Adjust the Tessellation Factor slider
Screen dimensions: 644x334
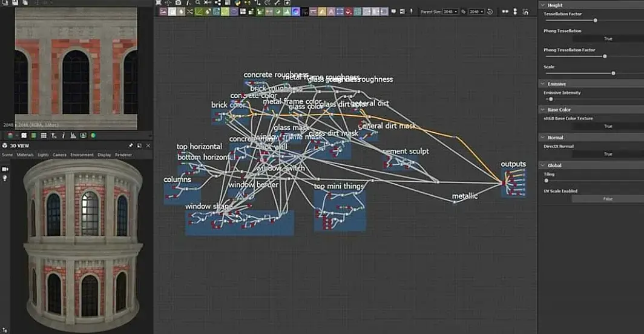point(595,20)
